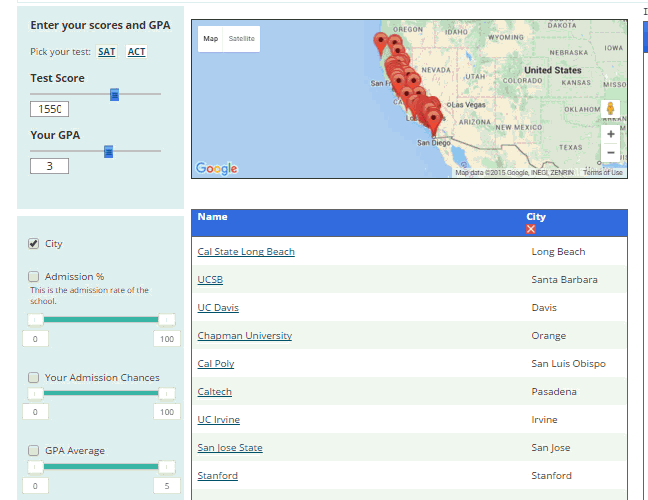
Task: Select the Map view tab
Action: click(x=210, y=39)
